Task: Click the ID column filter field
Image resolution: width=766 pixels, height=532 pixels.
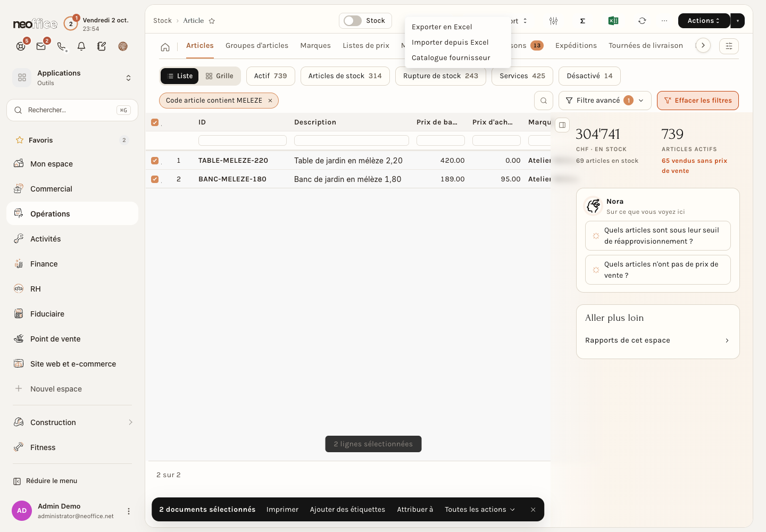Action: (x=243, y=140)
